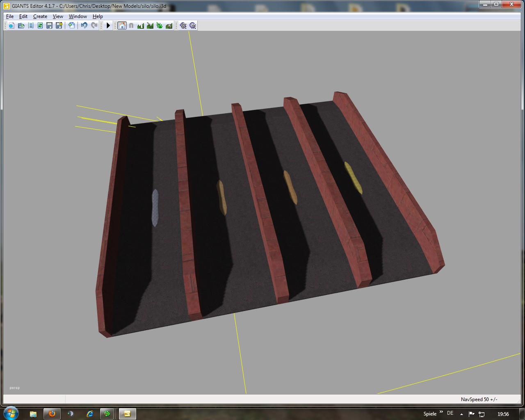This screenshot has height=420, width=525.
Task: Show hidden tray icons arrow
Action: (x=462, y=414)
